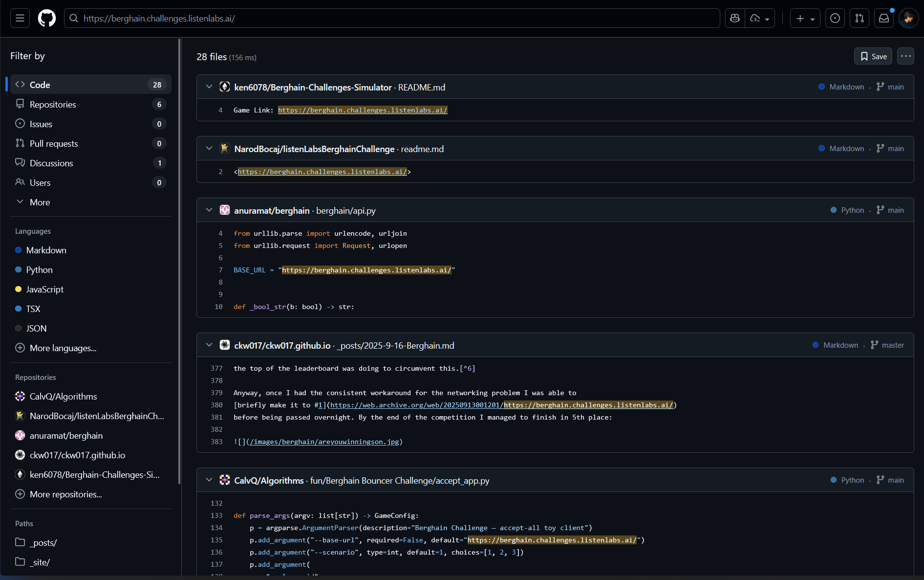924x580 pixels.
Task: Open ckw017/ckw017.github.io repository link in results
Action: tap(282, 345)
